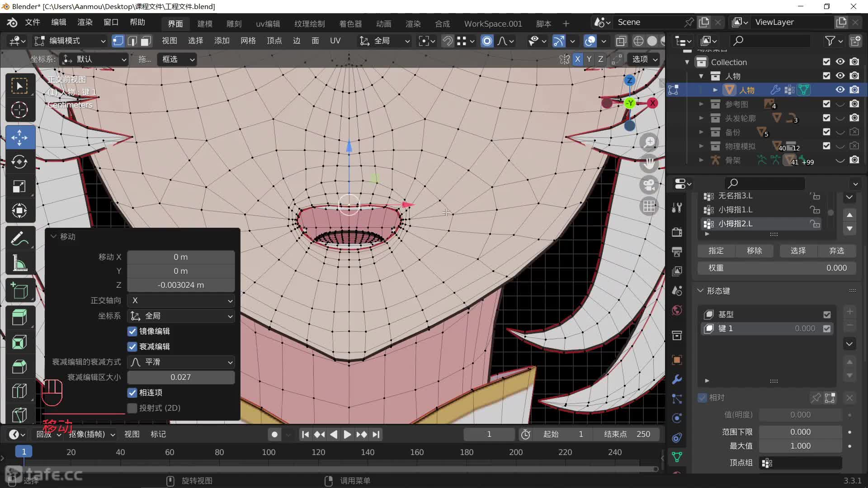
Task: Open the 框选 drag mode dropdown
Action: pos(177,59)
